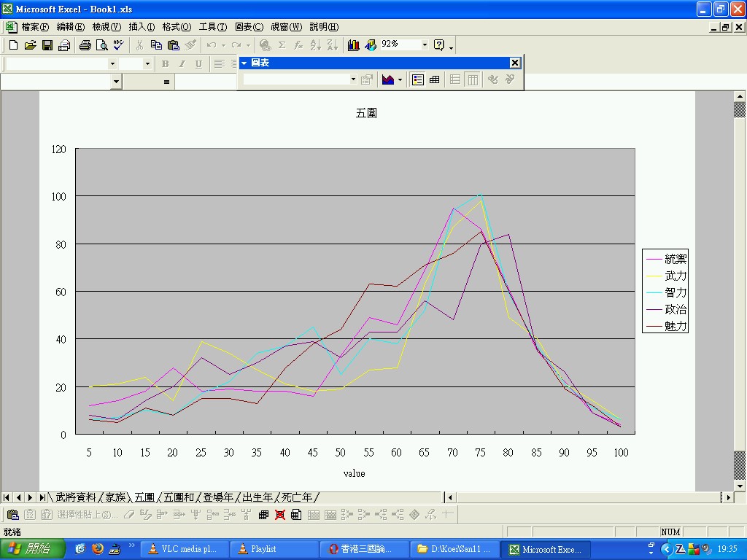Sort ascending with the A-Z icon

tap(315, 45)
